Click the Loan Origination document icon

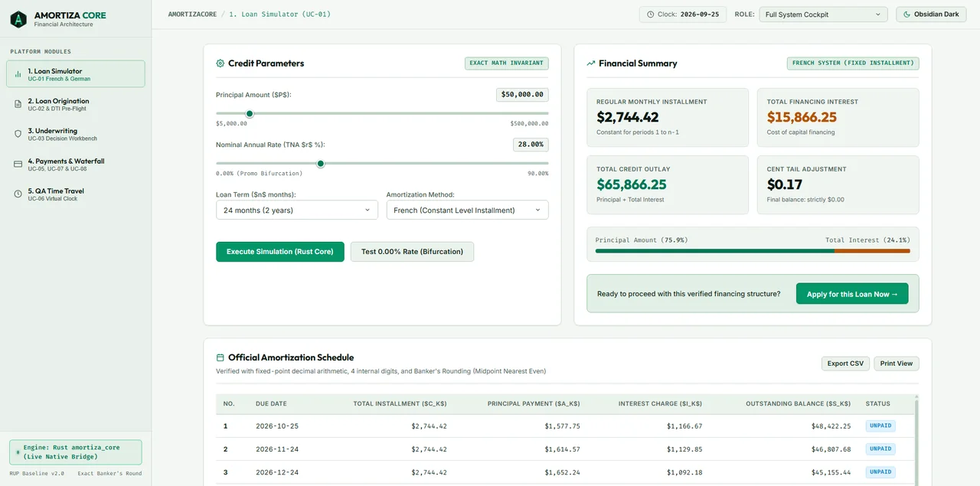(x=18, y=104)
